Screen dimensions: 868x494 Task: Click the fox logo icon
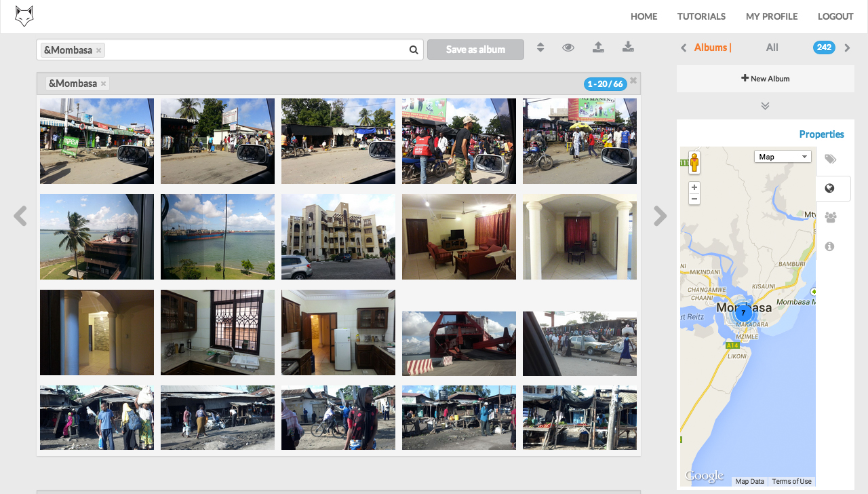coord(24,16)
